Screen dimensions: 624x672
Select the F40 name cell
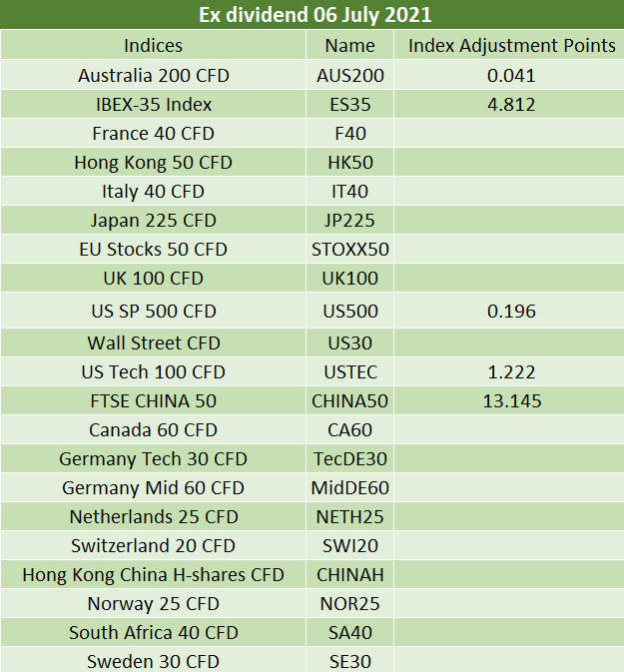click(349, 133)
